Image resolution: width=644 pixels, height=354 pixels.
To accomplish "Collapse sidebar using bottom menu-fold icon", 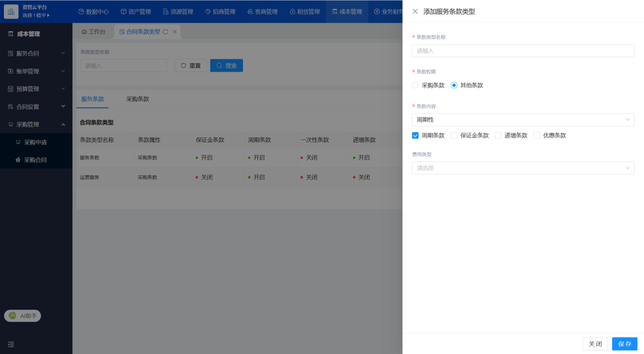I will point(11,345).
